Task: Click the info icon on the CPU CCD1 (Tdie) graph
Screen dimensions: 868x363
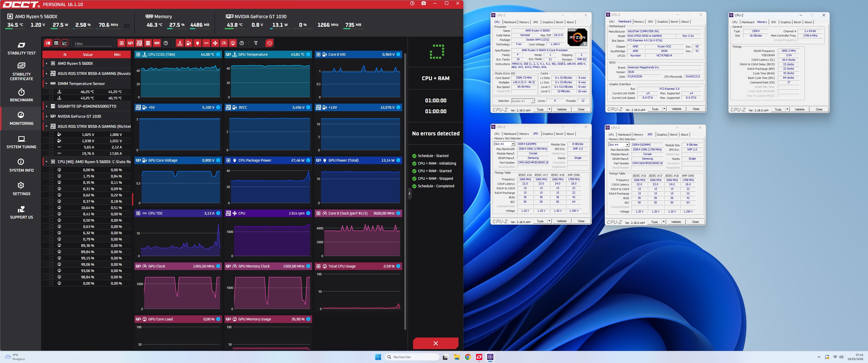Action: [218, 54]
